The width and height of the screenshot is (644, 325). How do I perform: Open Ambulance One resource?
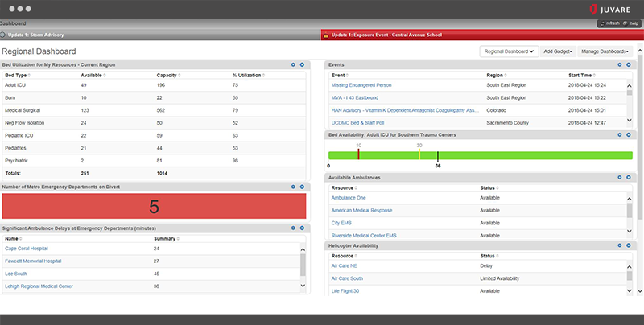click(x=349, y=198)
